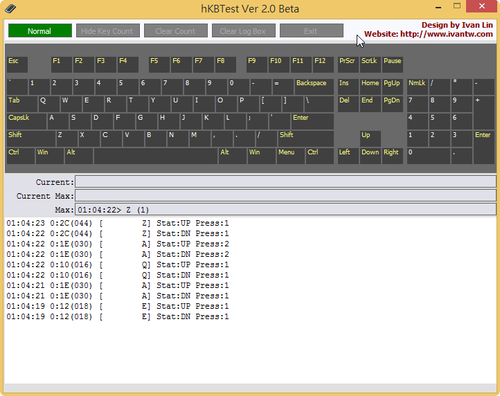
Task: Click the Clear Log Box button
Action: tap(243, 31)
